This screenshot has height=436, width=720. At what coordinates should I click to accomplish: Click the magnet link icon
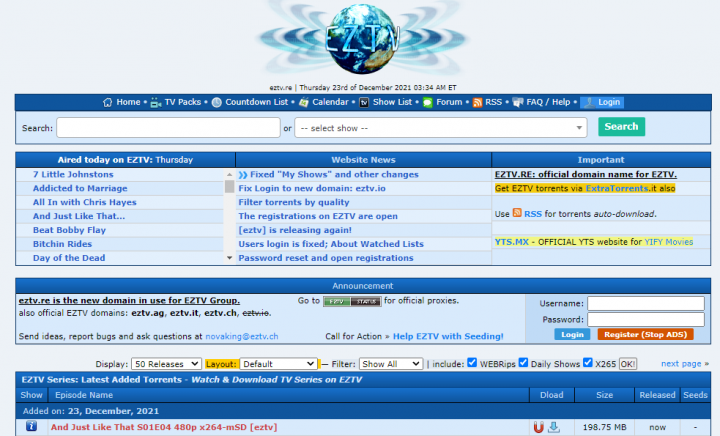coord(538,427)
